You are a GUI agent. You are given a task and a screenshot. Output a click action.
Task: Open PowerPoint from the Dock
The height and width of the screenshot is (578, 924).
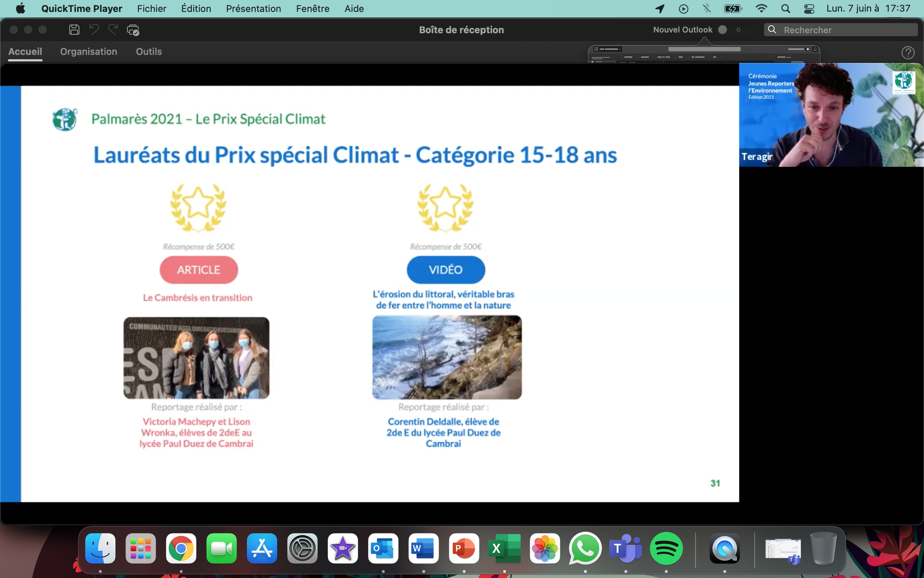tap(464, 548)
